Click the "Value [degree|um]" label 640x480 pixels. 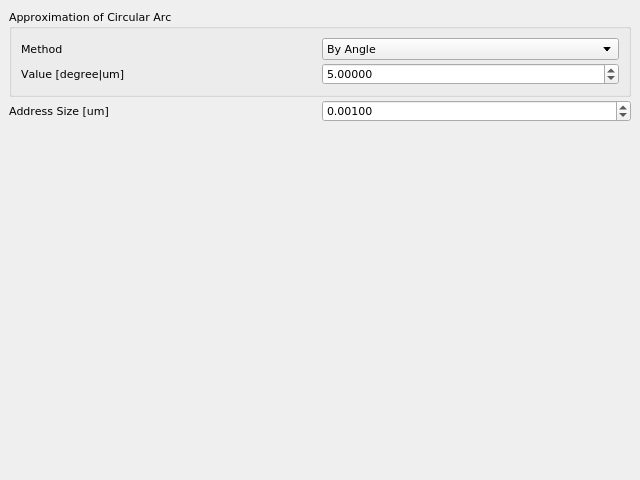coord(72,74)
